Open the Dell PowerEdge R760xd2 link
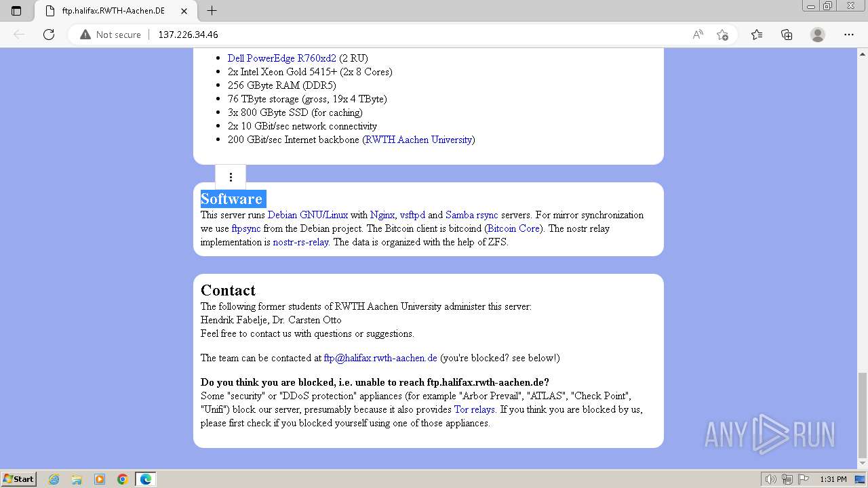 (282, 58)
